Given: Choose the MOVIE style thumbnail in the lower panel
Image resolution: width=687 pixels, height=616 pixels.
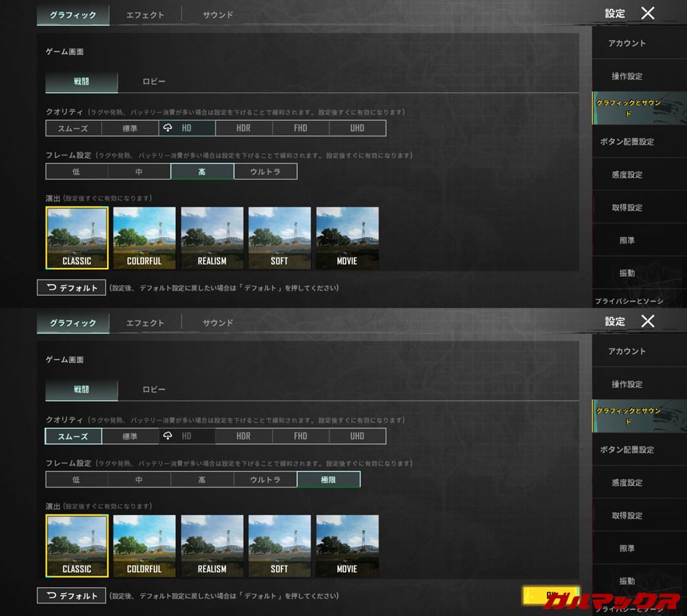Looking at the screenshot, I should 347,546.
